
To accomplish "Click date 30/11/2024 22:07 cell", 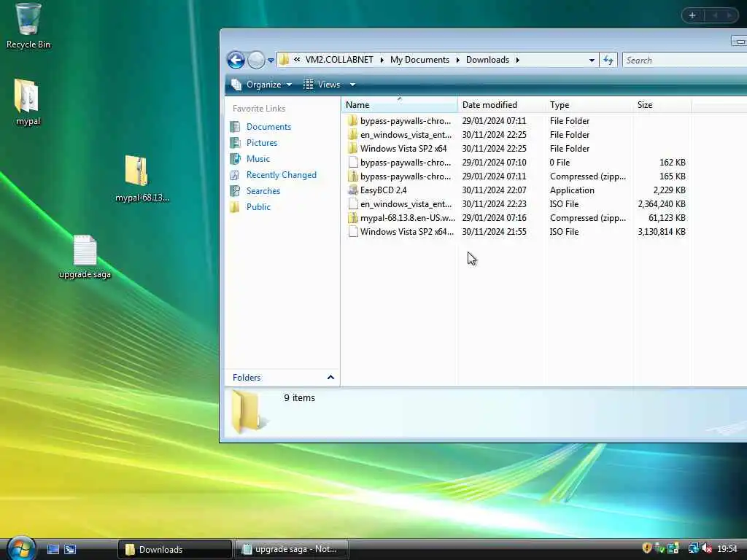I will (x=494, y=190).
